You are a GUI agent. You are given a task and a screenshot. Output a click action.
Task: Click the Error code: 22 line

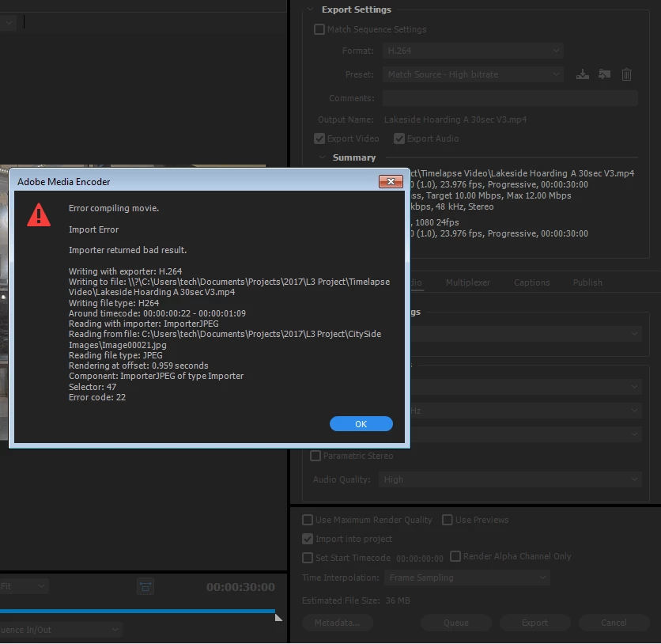97,397
